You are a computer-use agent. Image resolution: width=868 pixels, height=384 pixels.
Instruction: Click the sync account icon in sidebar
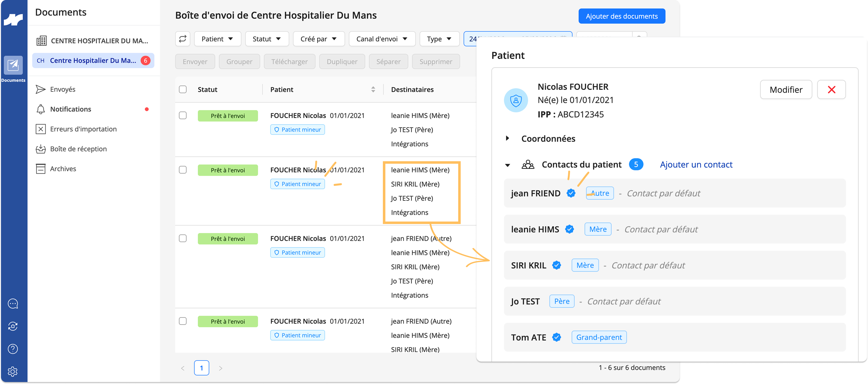click(x=13, y=326)
